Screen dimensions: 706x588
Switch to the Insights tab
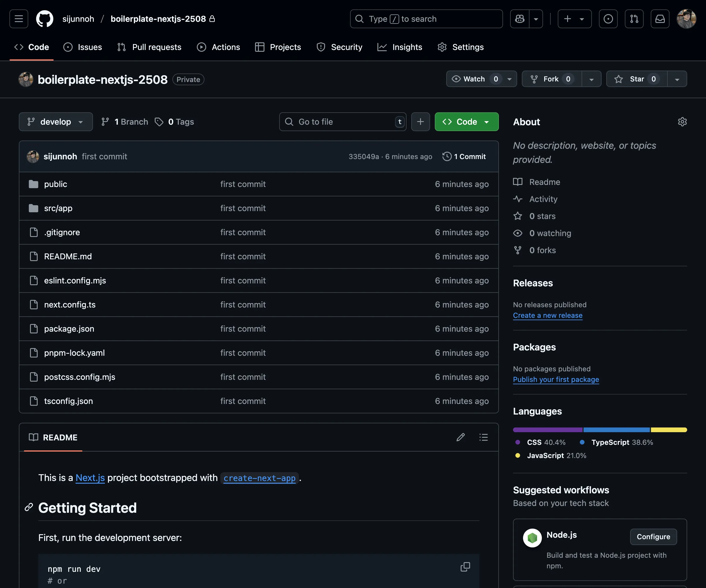click(x=400, y=47)
